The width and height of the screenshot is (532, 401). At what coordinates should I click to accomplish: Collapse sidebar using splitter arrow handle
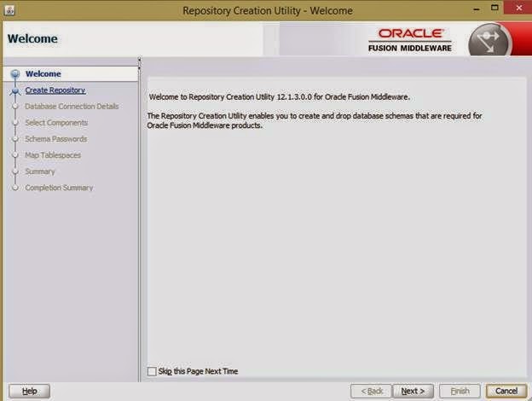[x=139, y=60]
